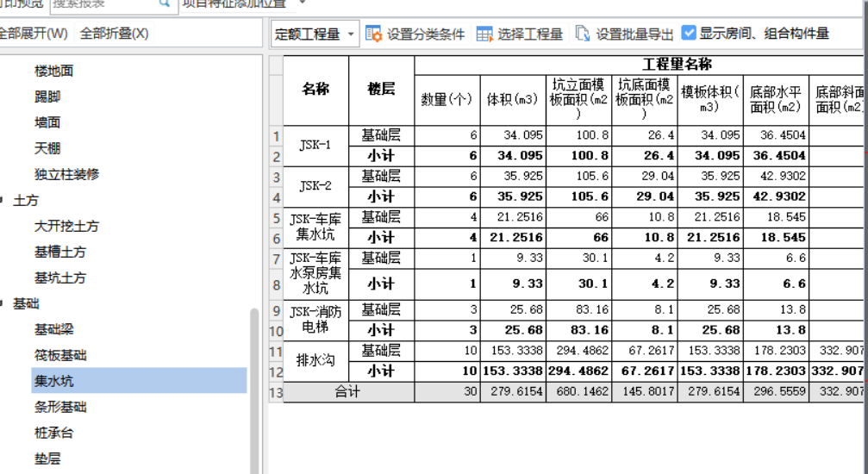Screen dimensions: 868x474
Task: Select 墙面 in the tree
Action: pyautogui.click(x=47, y=122)
